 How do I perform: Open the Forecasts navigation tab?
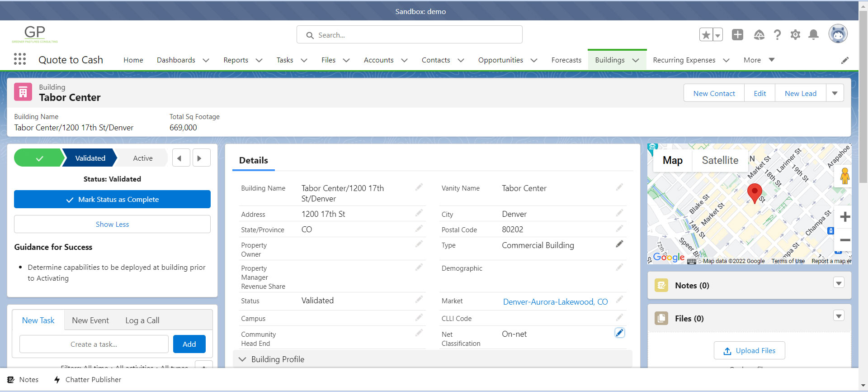pos(566,60)
